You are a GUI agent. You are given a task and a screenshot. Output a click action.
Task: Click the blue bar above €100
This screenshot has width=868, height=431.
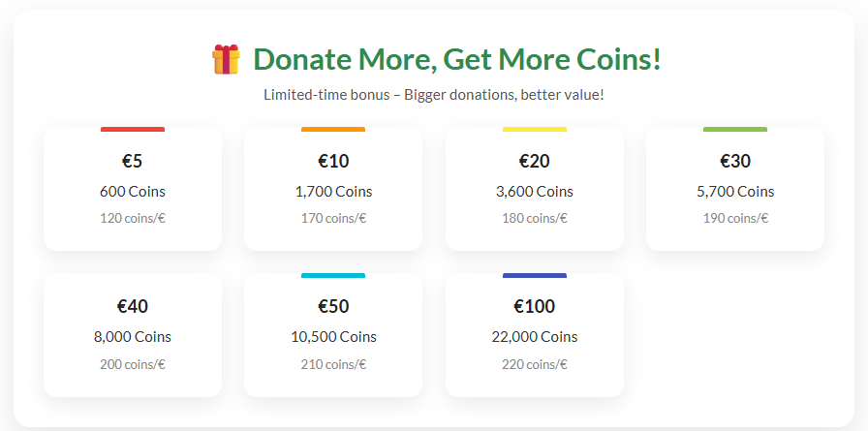535,275
